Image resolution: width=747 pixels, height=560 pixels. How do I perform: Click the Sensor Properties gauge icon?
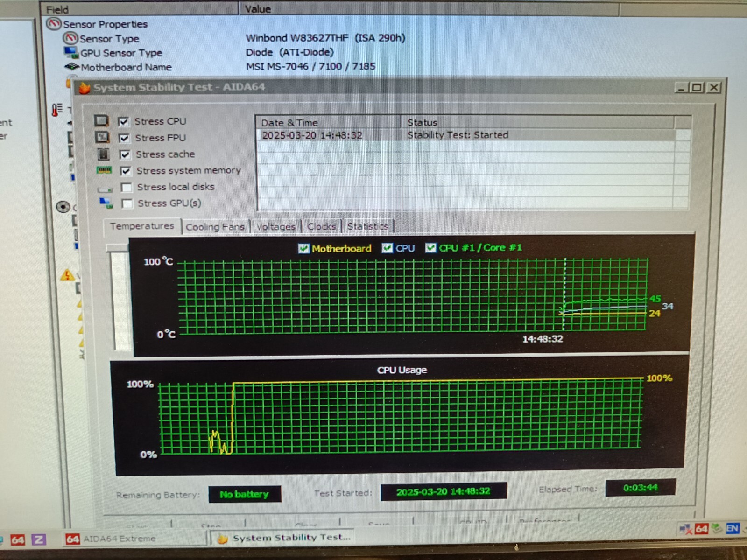coord(54,23)
